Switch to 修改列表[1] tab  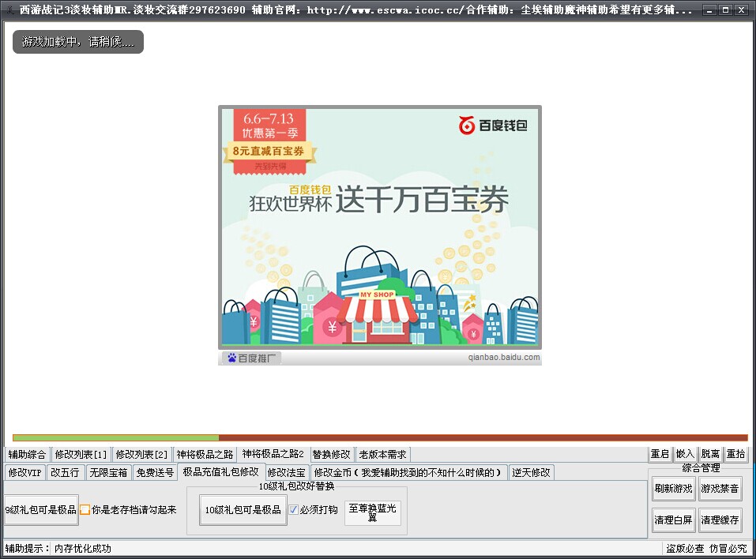click(x=81, y=454)
